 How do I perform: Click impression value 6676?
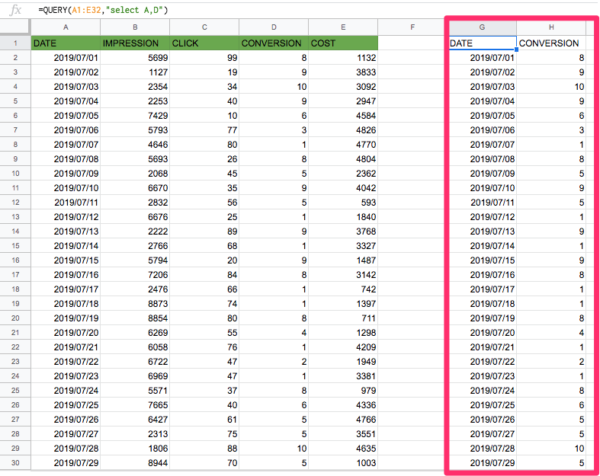(x=135, y=217)
